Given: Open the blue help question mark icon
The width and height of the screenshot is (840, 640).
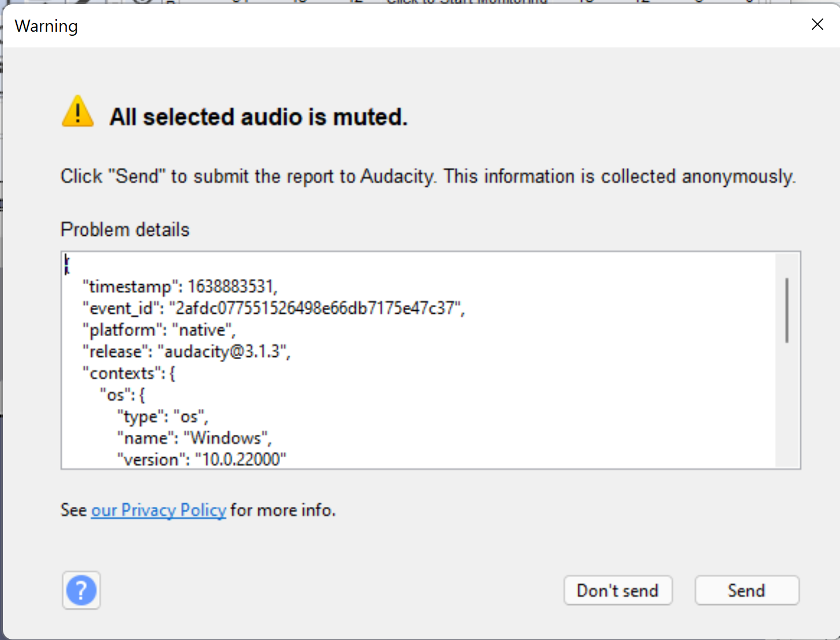Looking at the screenshot, I should pos(81,590).
